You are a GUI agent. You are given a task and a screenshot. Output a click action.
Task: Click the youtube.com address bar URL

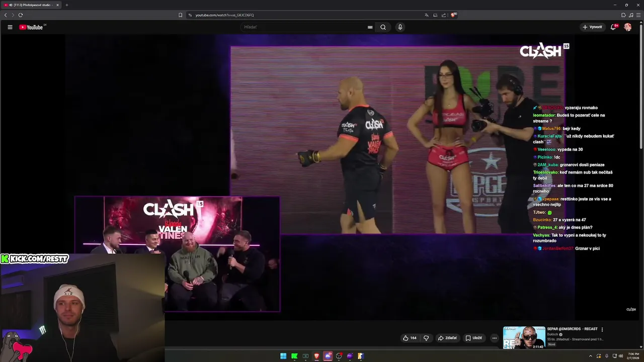[224, 15]
